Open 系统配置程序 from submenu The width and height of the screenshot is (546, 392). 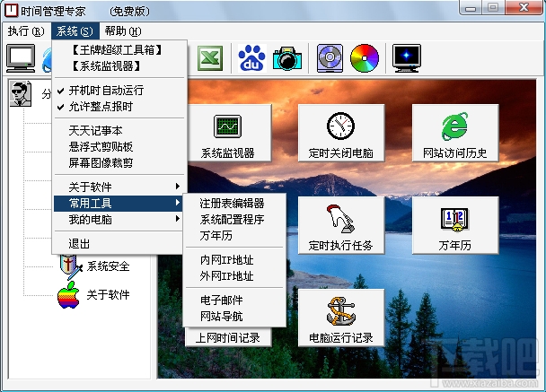234,220
